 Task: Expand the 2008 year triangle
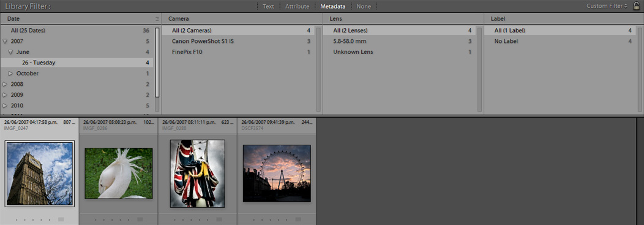tap(5, 84)
